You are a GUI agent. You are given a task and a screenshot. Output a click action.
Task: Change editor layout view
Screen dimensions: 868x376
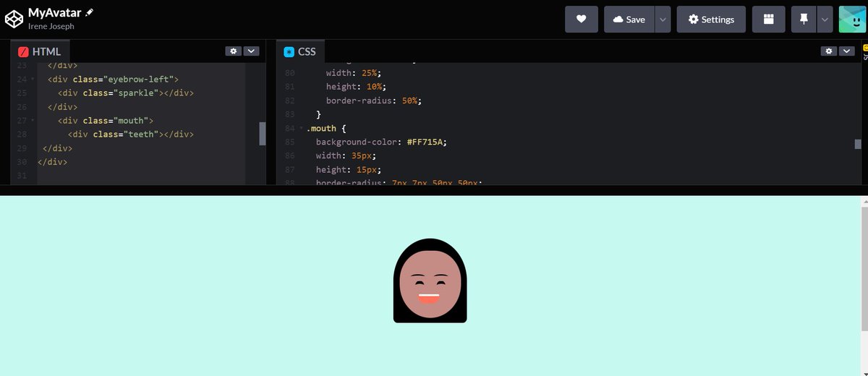point(769,20)
